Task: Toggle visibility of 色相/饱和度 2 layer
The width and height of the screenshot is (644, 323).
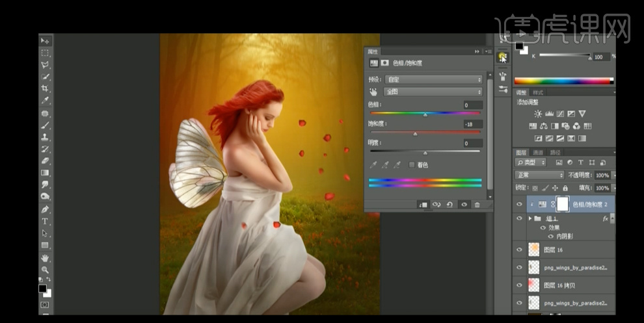Action: click(x=519, y=204)
